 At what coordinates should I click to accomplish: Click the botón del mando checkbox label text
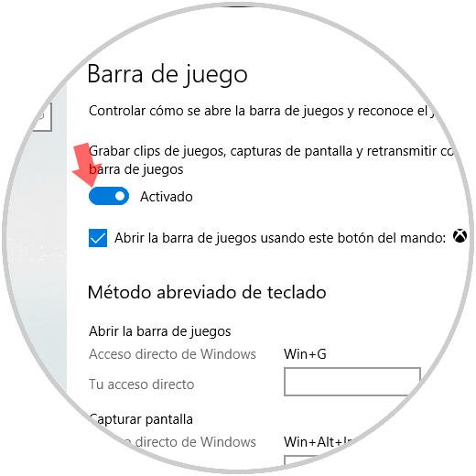pyautogui.click(x=280, y=238)
